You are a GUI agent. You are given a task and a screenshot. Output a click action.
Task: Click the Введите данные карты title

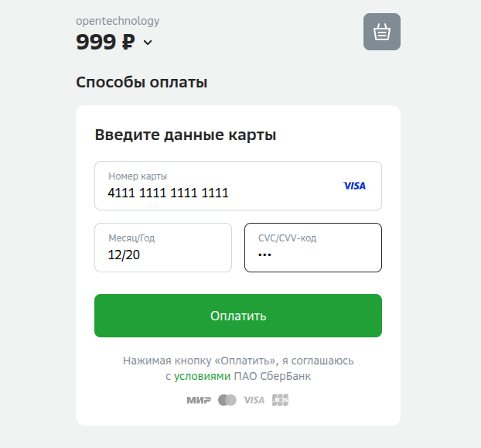tap(186, 135)
